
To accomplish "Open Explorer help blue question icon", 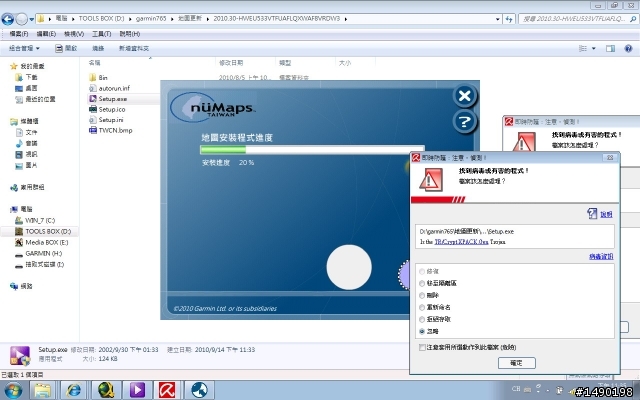I will point(628,49).
